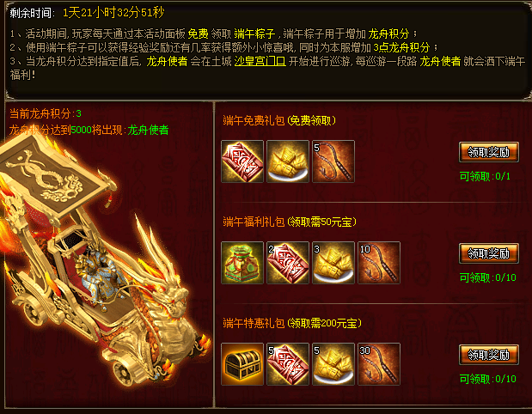Click red envelope icon in 特惠礼包 row
This screenshot has height=414, width=532.
[288, 364]
